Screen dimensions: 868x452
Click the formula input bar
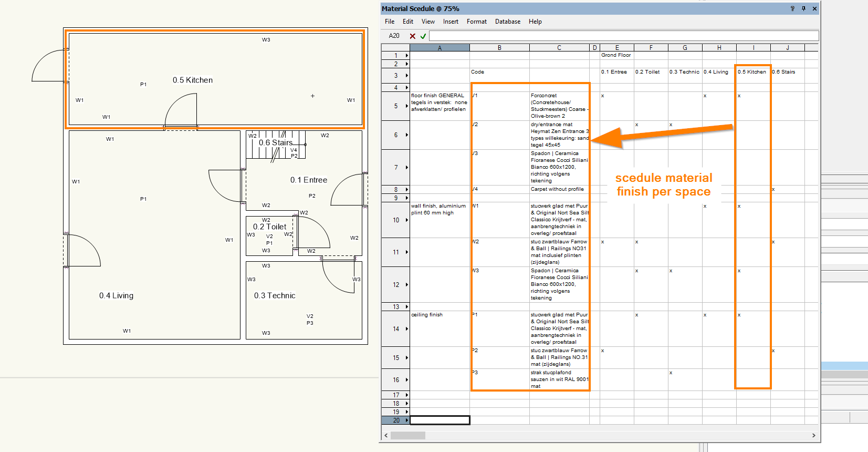coord(623,36)
